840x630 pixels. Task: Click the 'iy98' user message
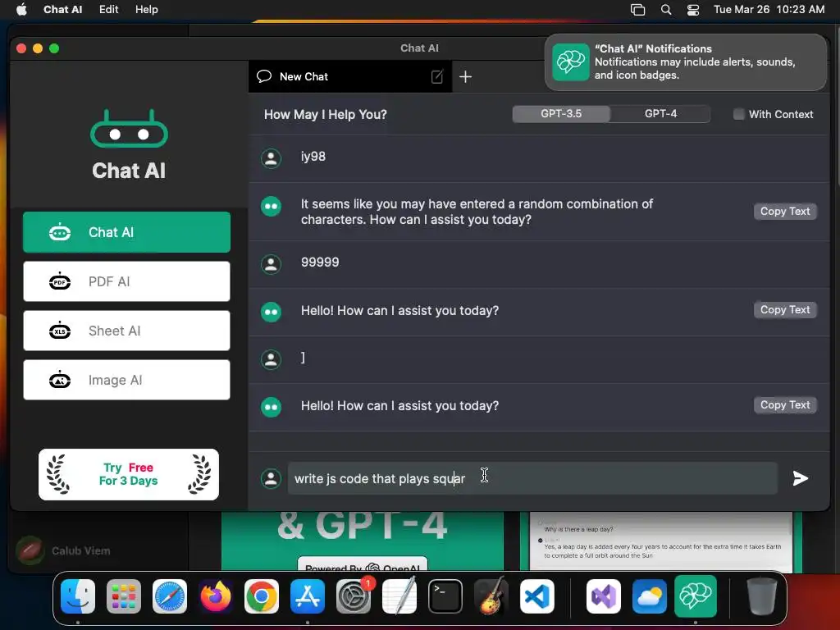click(x=313, y=157)
